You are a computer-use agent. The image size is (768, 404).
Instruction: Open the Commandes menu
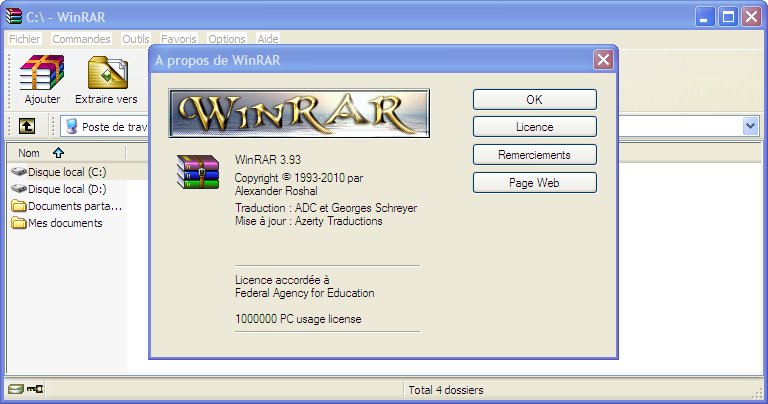tap(81, 39)
